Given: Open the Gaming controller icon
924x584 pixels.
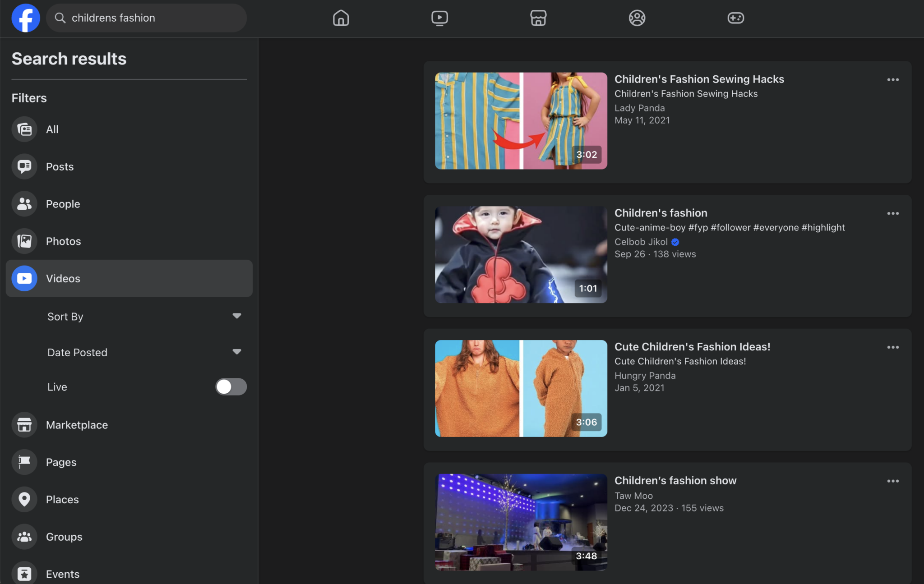Looking at the screenshot, I should 735,18.
